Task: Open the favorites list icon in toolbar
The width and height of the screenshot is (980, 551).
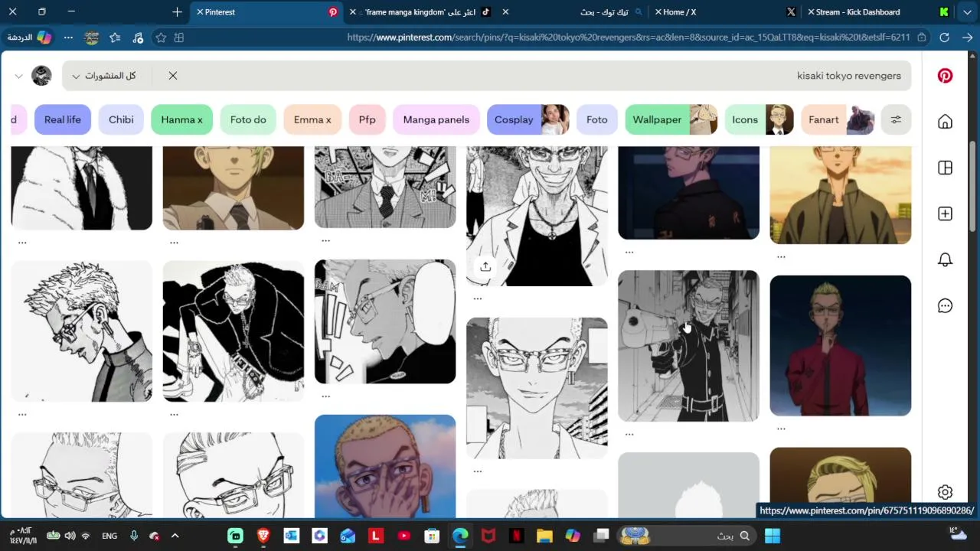Action: pyautogui.click(x=115, y=37)
